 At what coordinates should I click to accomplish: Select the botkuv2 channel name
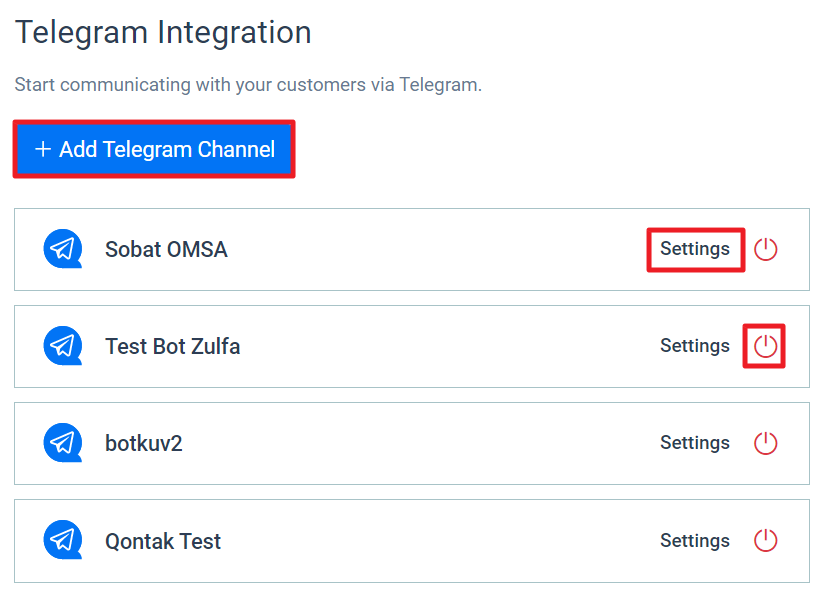tap(144, 443)
